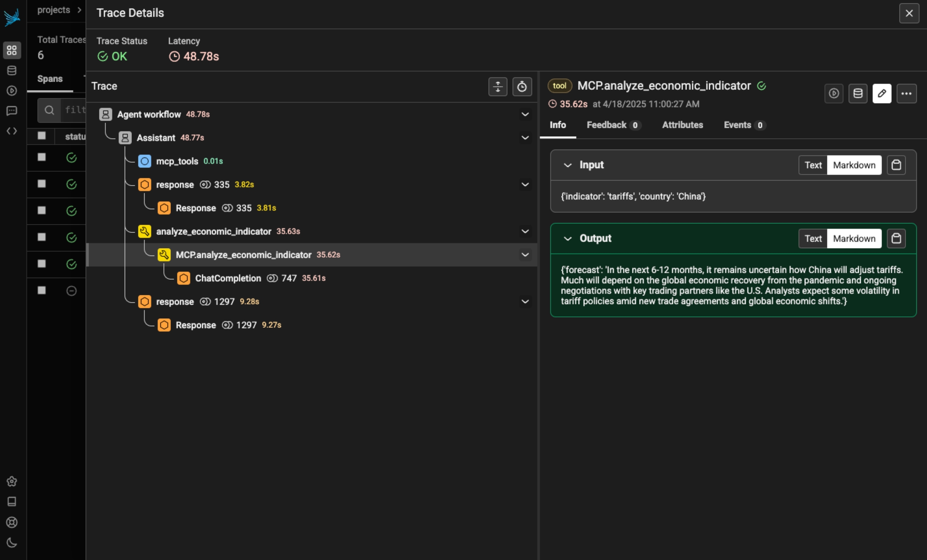Check the last span row checkbox
This screenshot has width=927, height=560.
41,290
